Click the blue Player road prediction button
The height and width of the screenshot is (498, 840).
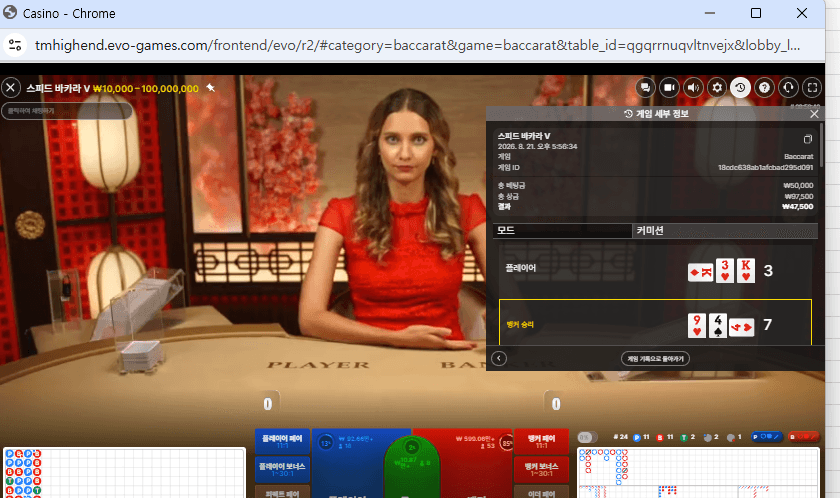(767, 436)
